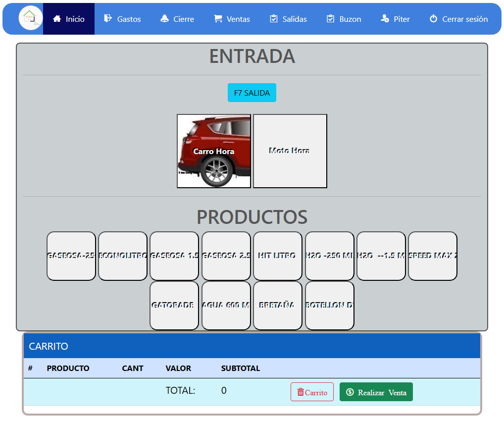This screenshot has height=422, width=504.
Task: Empty cart with red Carrito button
Action: (312, 392)
